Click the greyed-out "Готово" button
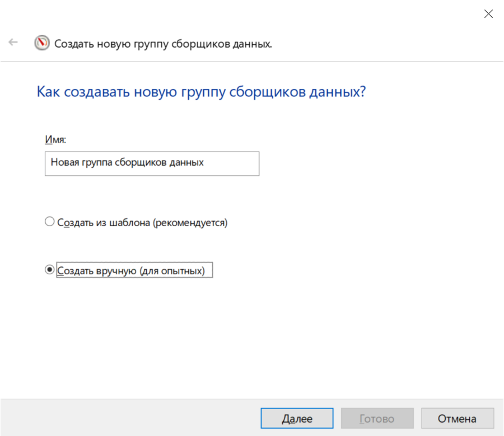The width and height of the screenshot is (504, 436). click(377, 419)
